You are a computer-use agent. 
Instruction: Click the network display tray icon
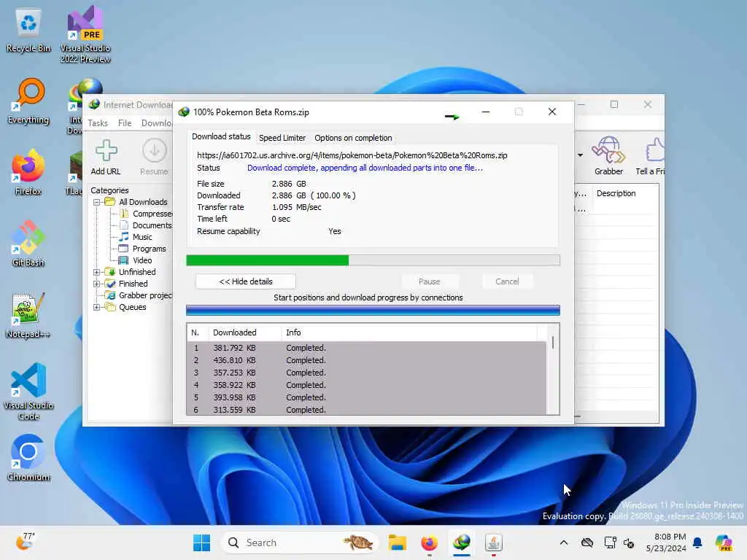610,542
